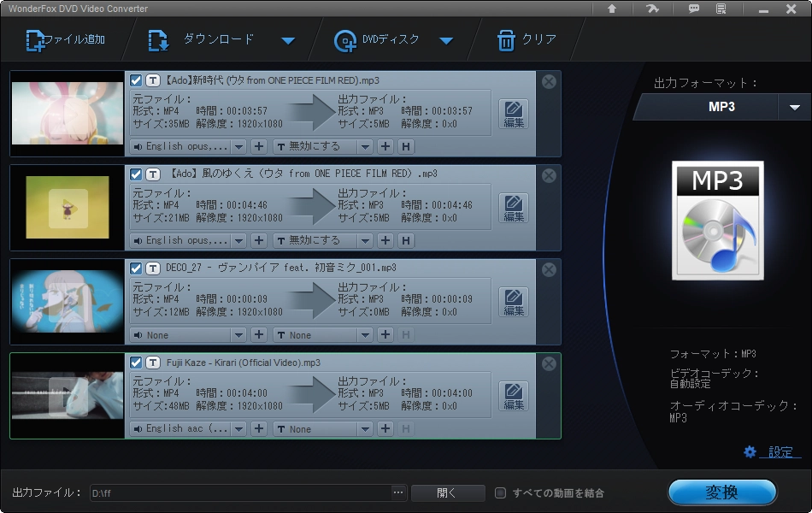The height and width of the screenshot is (513, 812).
Task: Open the edit (編集) button for DECO_27 file
Action: coord(514,302)
